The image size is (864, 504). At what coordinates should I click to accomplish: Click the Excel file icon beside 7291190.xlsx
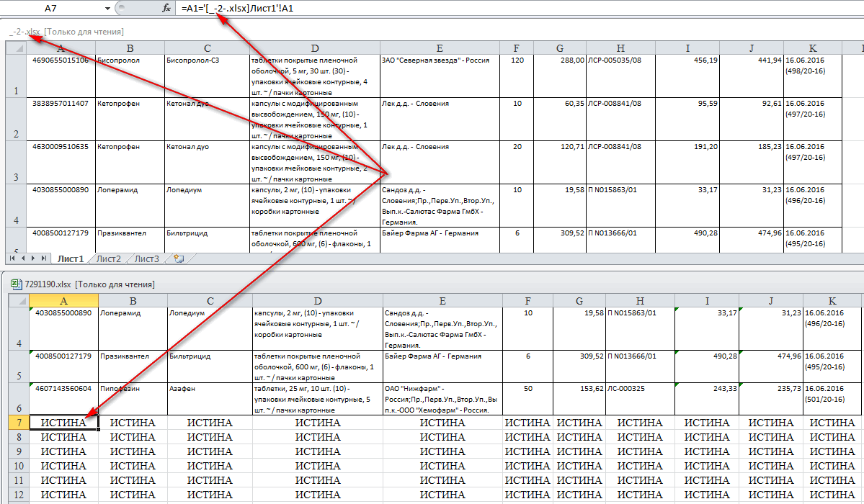pyautogui.click(x=15, y=284)
